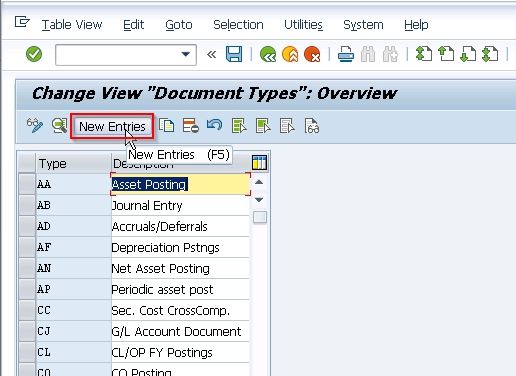Open the Table View menu
The width and height of the screenshot is (516, 376).
tap(72, 25)
